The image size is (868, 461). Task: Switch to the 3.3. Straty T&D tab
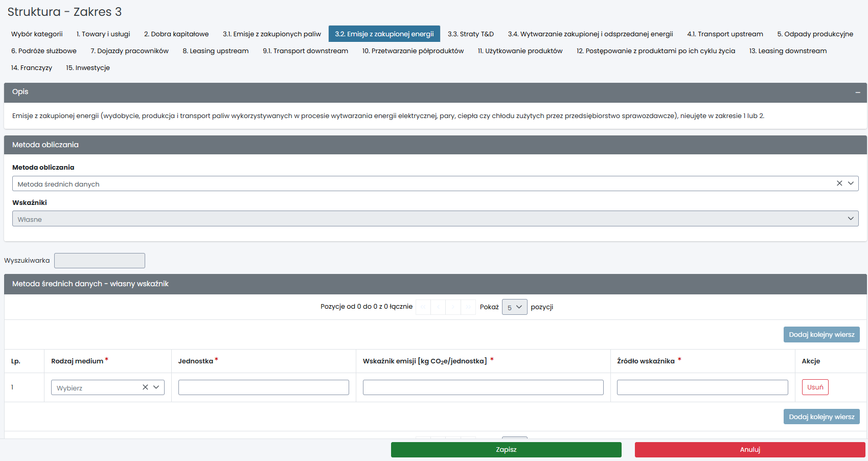pyautogui.click(x=470, y=34)
